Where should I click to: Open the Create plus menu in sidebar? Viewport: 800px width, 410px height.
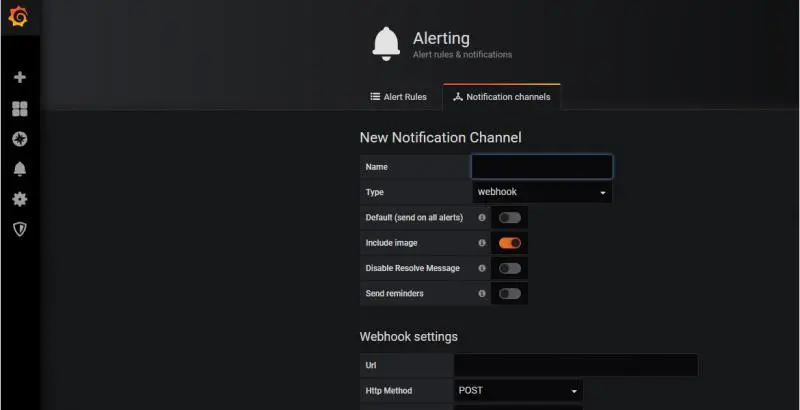(19, 77)
